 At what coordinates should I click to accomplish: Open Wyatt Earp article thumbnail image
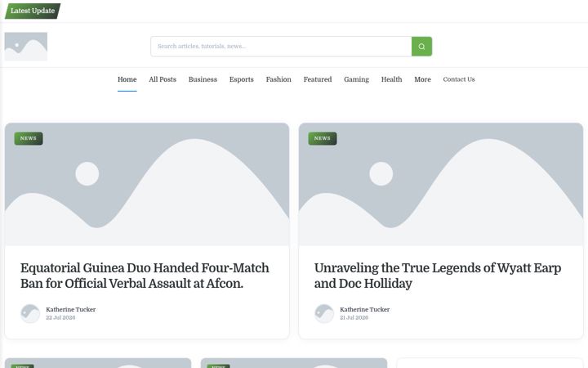coord(441,184)
